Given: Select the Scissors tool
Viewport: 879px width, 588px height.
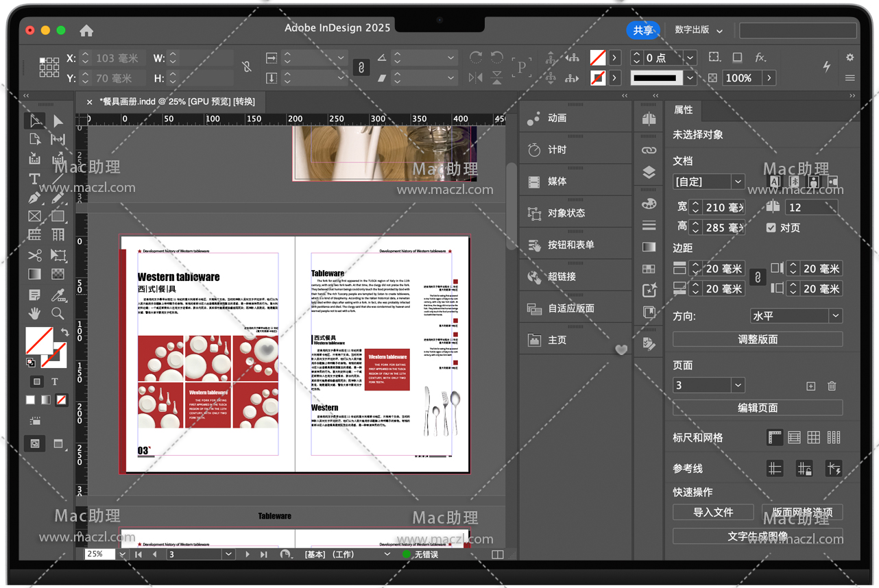Looking at the screenshot, I should [x=34, y=256].
